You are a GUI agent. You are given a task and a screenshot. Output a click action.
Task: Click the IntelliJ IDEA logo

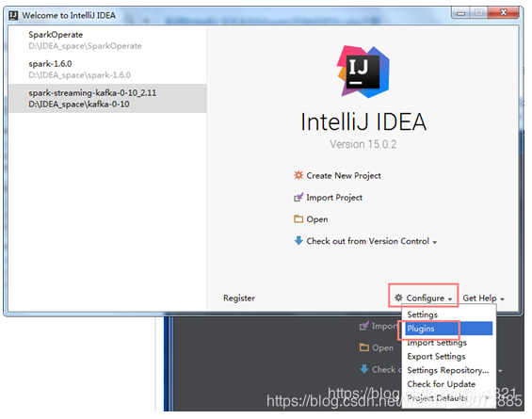coord(363,72)
